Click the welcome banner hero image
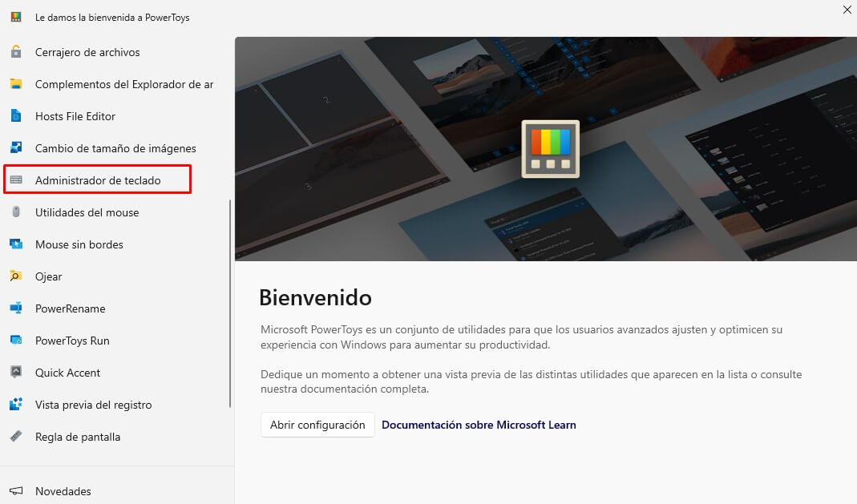 (x=546, y=148)
